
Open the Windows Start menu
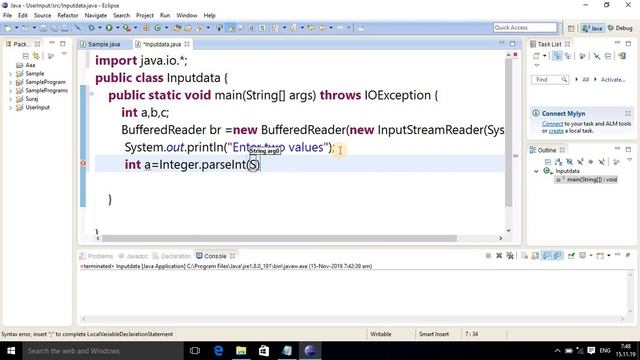click(x=11, y=351)
